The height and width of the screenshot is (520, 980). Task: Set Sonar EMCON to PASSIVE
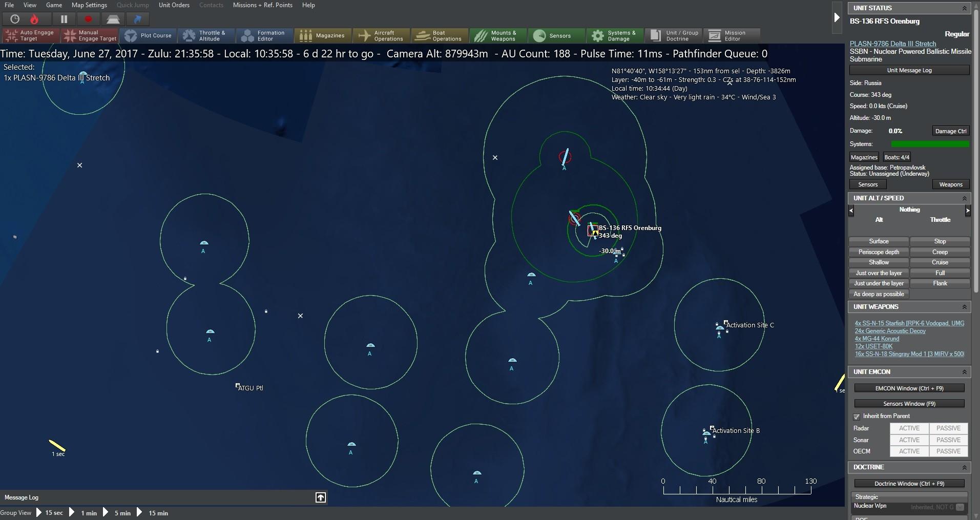pyautogui.click(x=948, y=440)
